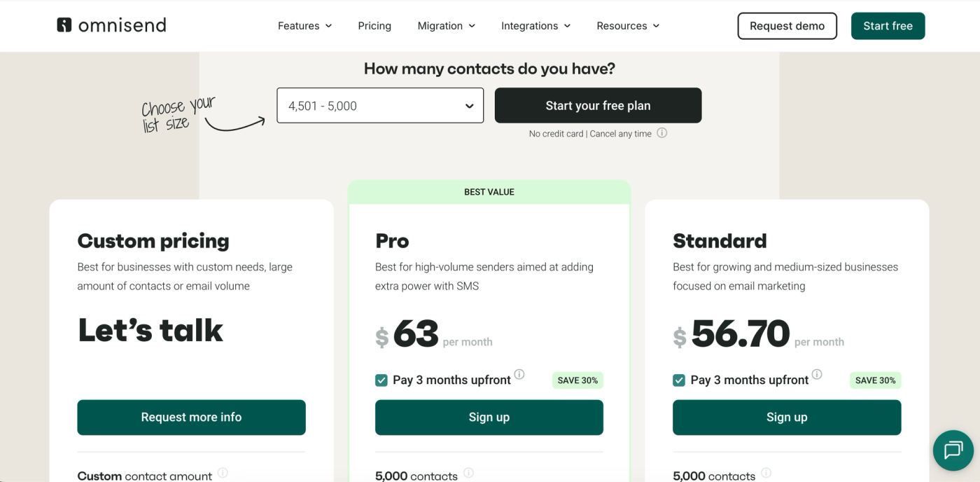Click the Request demo button
Screen dimensions: 980x482
point(787,26)
